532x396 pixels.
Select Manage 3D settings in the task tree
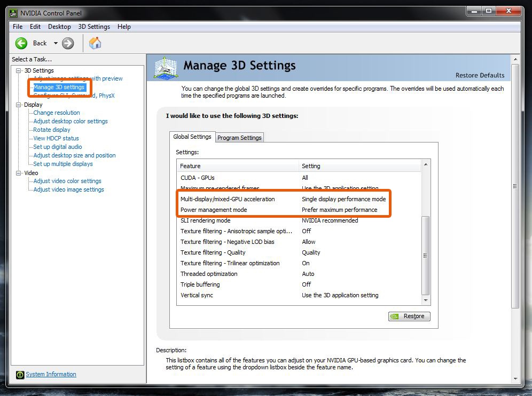pos(59,87)
